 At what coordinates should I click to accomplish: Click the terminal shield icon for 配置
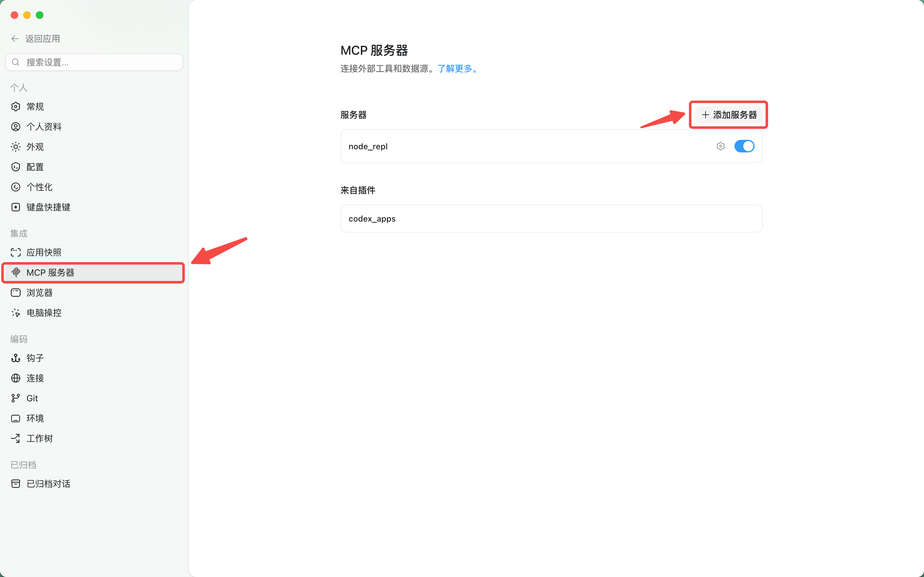(16, 167)
